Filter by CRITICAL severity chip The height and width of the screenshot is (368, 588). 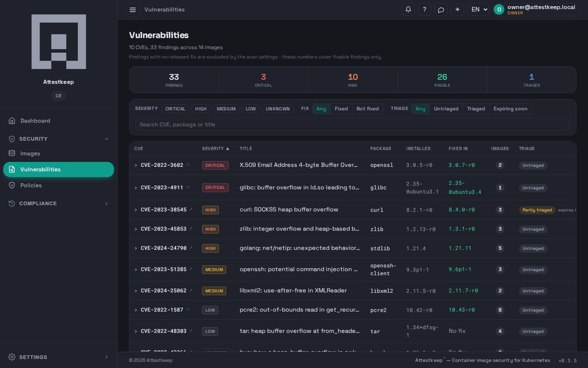pyautogui.click(x=175, y=109)
